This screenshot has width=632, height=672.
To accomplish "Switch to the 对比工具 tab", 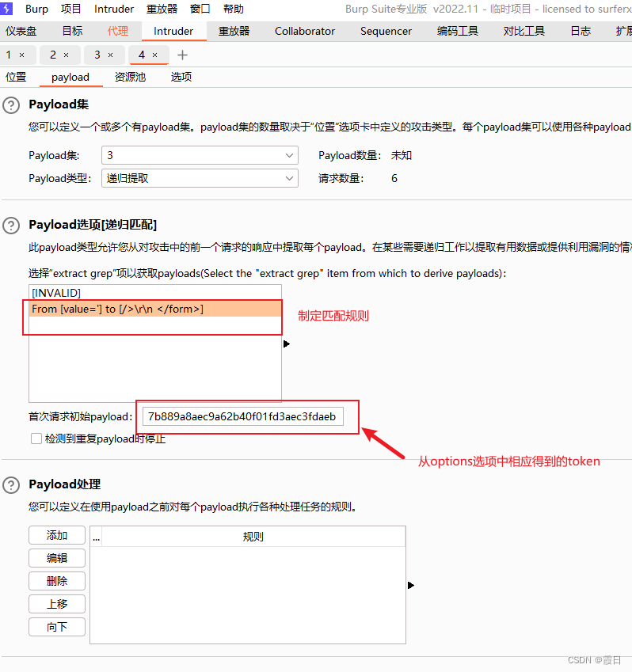I will (524, 31).
